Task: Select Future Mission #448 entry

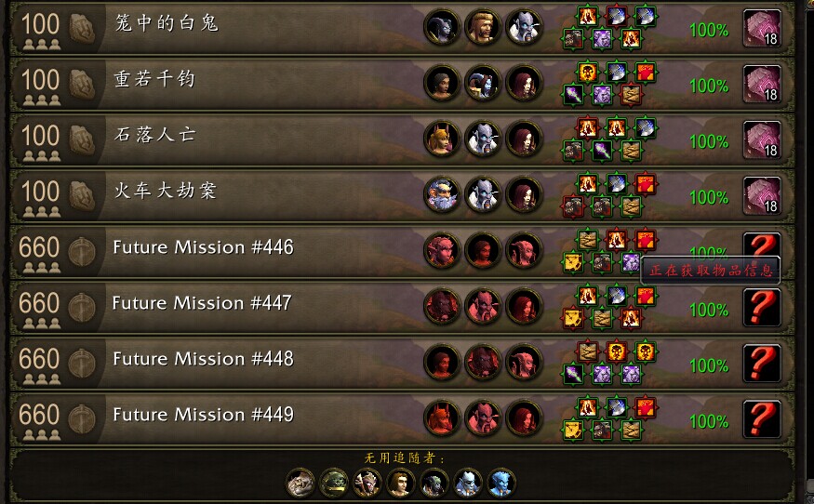Action: pyautogui.click(x=401, y=364)
